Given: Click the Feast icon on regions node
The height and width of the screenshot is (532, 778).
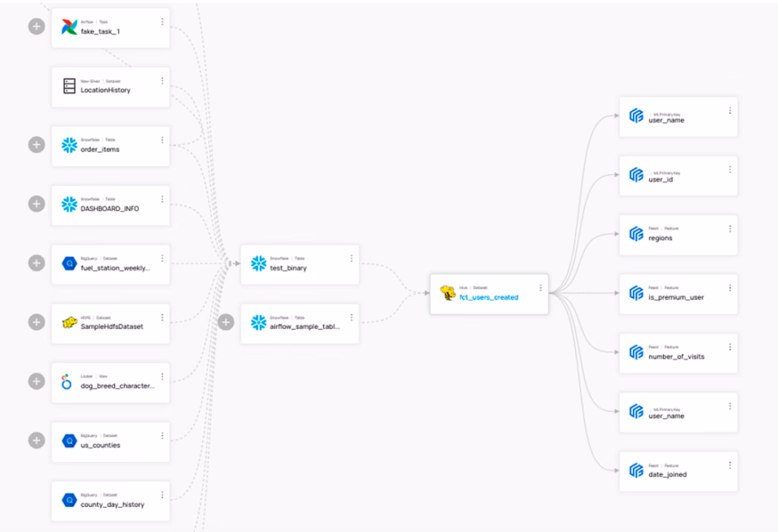Looking at the screenshot, I should click(637, 234).
